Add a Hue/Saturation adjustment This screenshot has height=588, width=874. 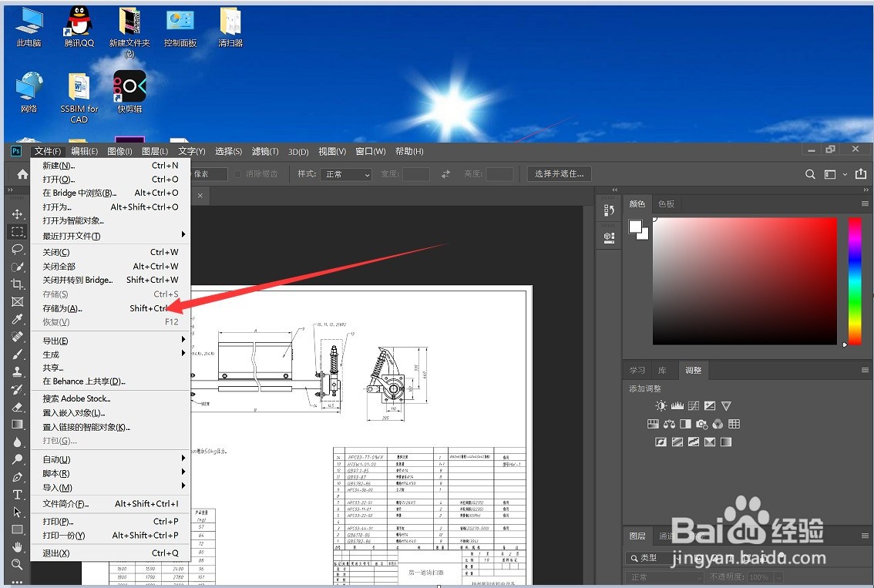point(653,424)
